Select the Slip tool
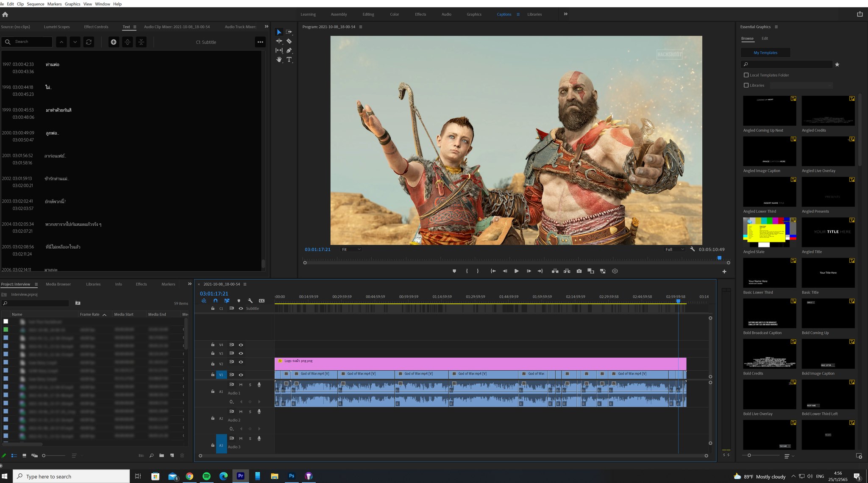This screenshot has width=868, height=483. click(279, 50)
